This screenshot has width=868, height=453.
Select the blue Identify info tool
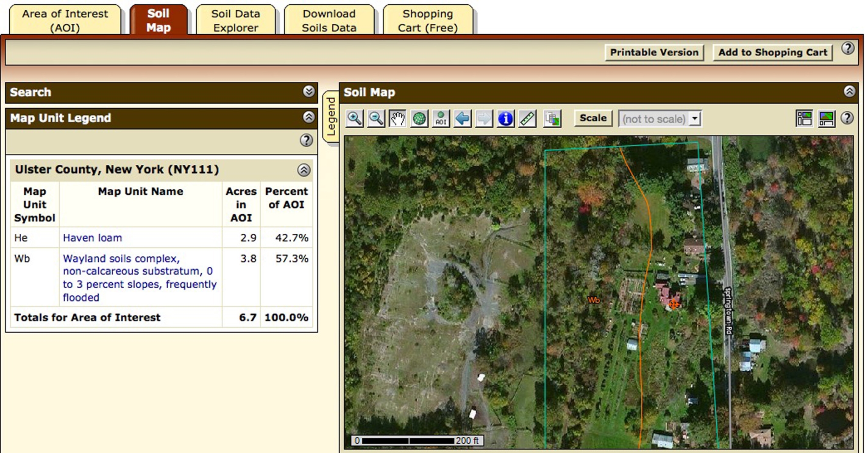pos(506,119)
